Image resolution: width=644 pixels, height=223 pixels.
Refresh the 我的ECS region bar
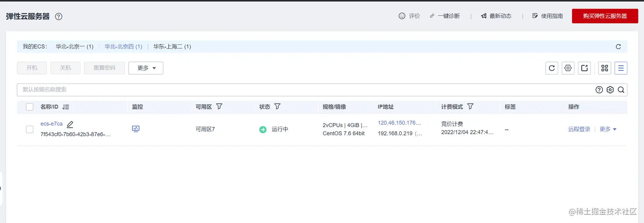(618, 46)
